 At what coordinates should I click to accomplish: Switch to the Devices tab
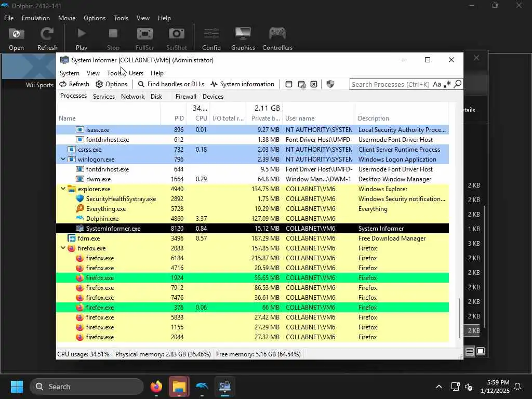[213, 96]
